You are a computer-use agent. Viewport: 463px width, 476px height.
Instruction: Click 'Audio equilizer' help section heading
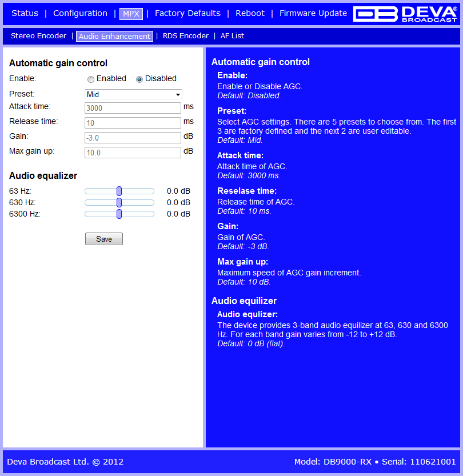(244, 301)
